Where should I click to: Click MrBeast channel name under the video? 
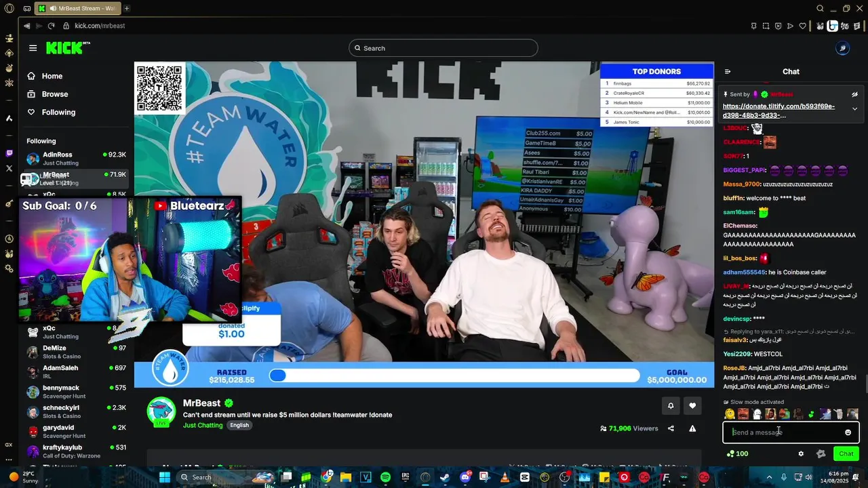[201, 403]
